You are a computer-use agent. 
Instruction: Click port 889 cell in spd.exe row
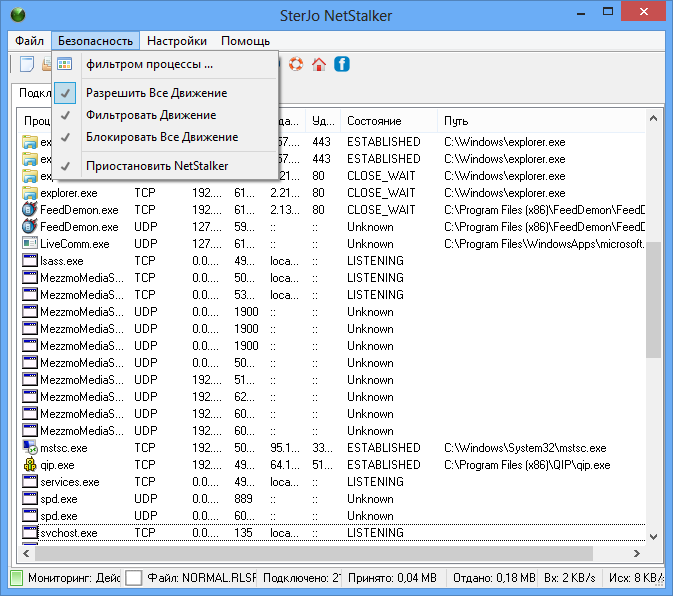243,499
